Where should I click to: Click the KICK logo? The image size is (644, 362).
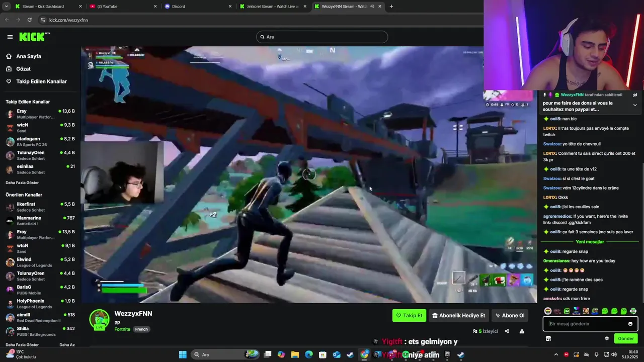point(34,37)
